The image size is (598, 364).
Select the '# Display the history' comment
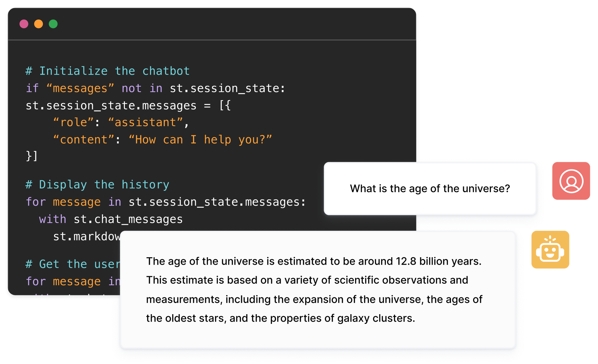coord(97,185)
